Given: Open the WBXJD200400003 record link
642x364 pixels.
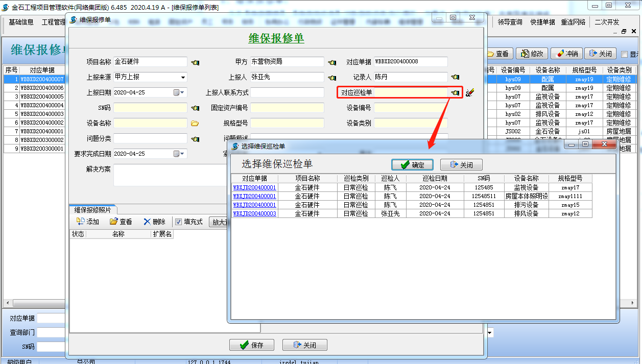Looking at the screenshot, I should (254, 213).
